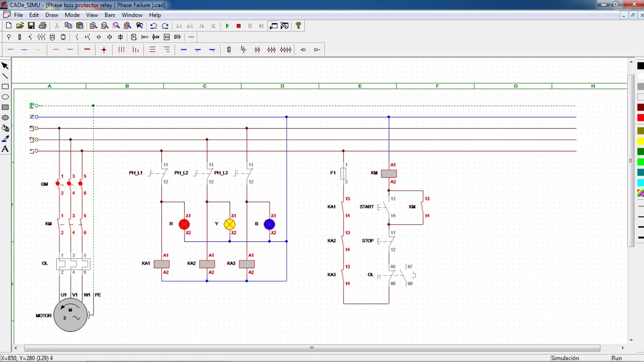
Task: Open the power supply components category
Action: coord(9,37)
